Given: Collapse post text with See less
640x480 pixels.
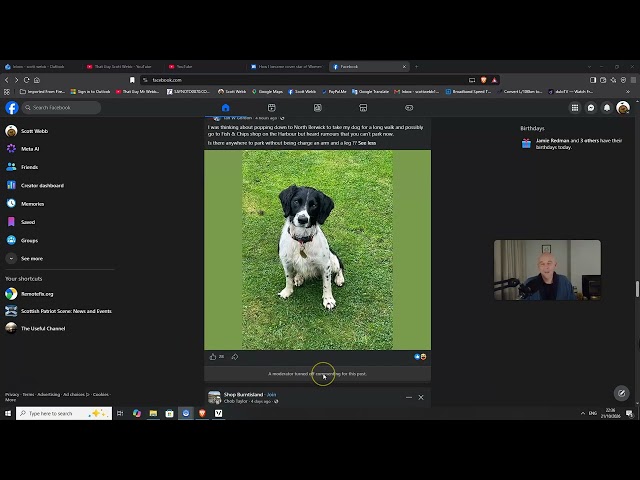Looking at the screenshot, I should pyautogui.click(x=367, y=143).
